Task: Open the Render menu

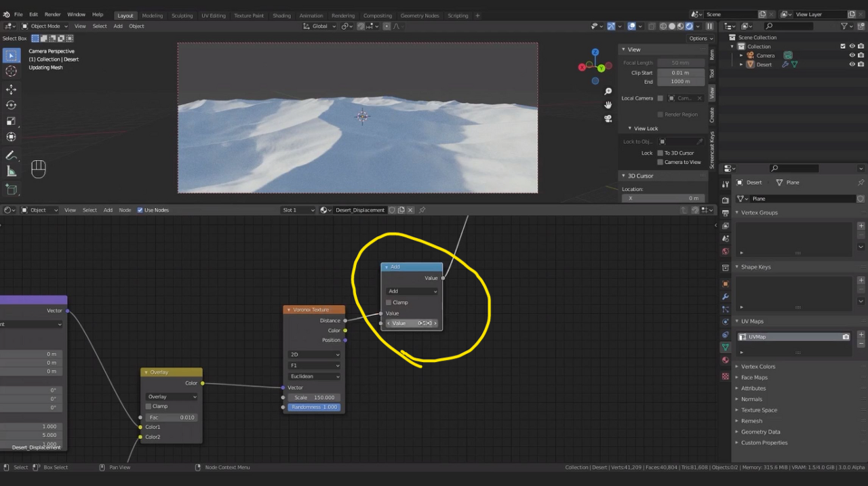Action: click(x=52, y=14)
